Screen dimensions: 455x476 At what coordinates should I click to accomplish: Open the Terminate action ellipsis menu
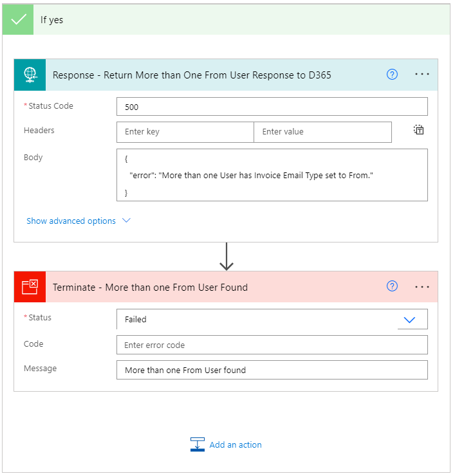(422, 287)
